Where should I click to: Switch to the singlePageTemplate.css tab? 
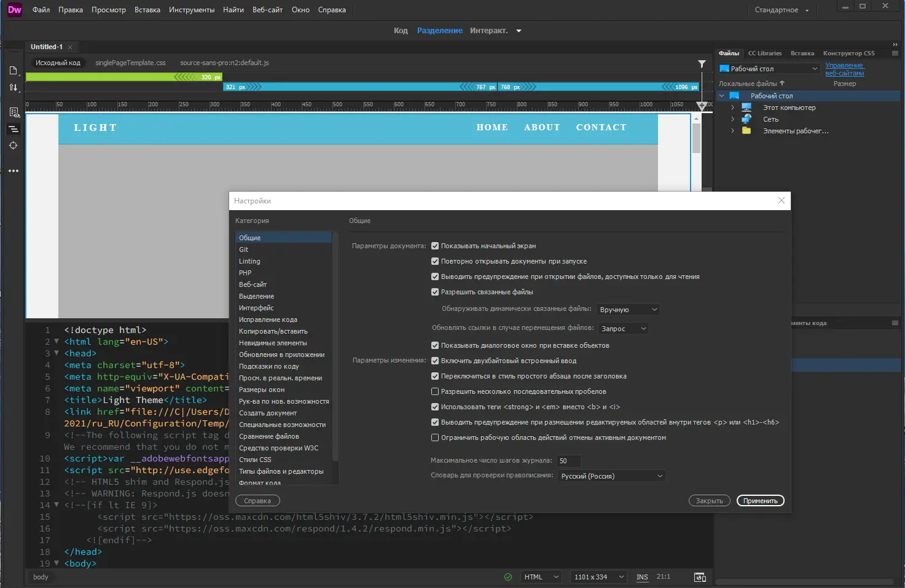tap(130, 62)
